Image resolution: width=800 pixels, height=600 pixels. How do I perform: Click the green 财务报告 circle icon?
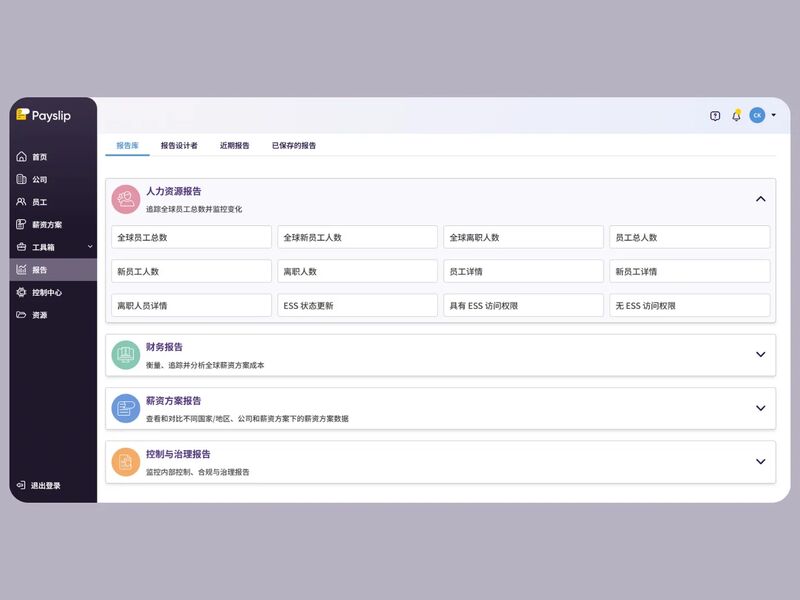(124, 354)
